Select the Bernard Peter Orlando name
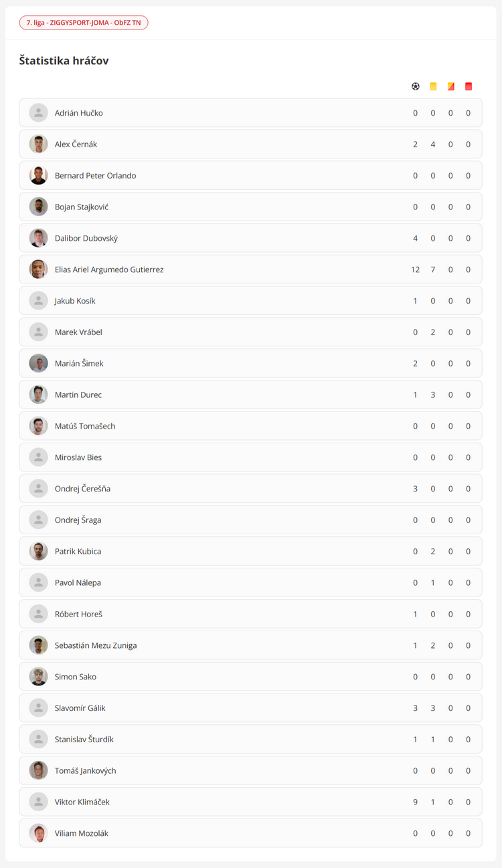Screen dimensions: 502x868 [x=95, y=176]
